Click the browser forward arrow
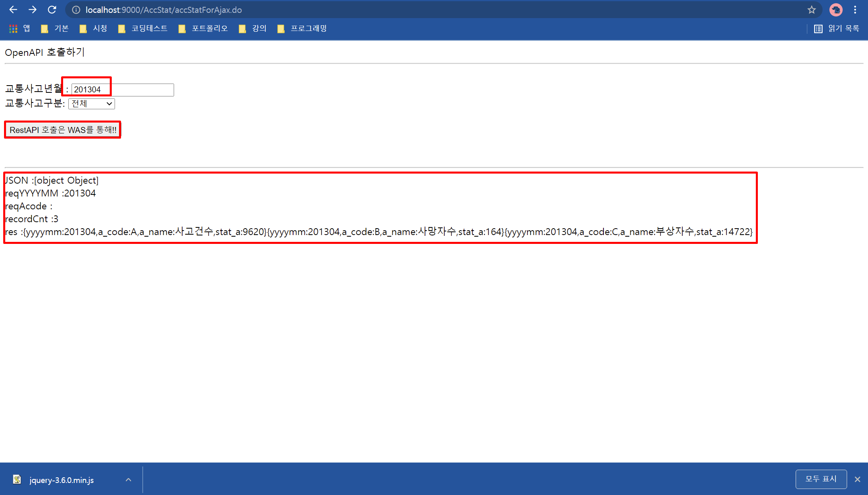868x495 pixels. 33,10
